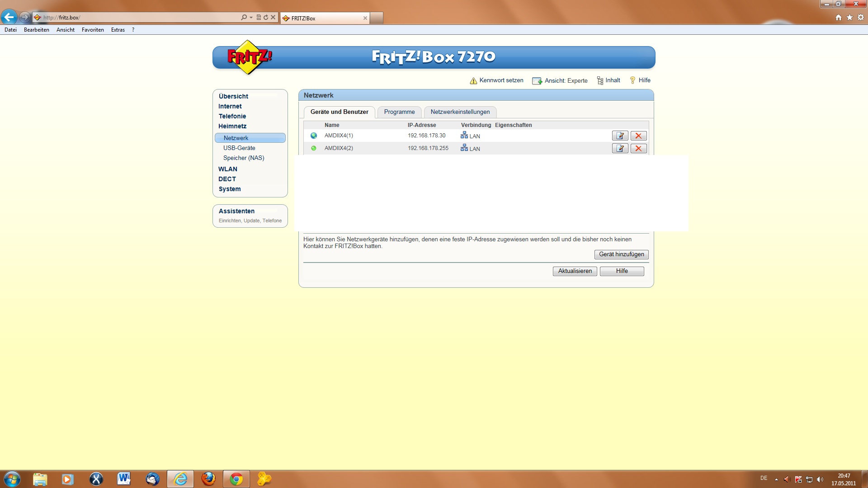This screenshot has width=868, height=488.
Task: Select USB-Geräte in sidebar
Action: click(x=239, y=148)
